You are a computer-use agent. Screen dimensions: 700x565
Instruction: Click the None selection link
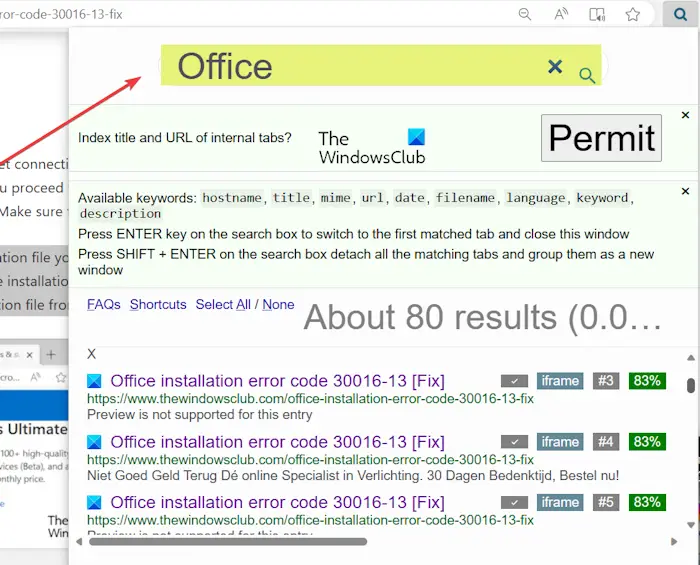click(278, 304)
